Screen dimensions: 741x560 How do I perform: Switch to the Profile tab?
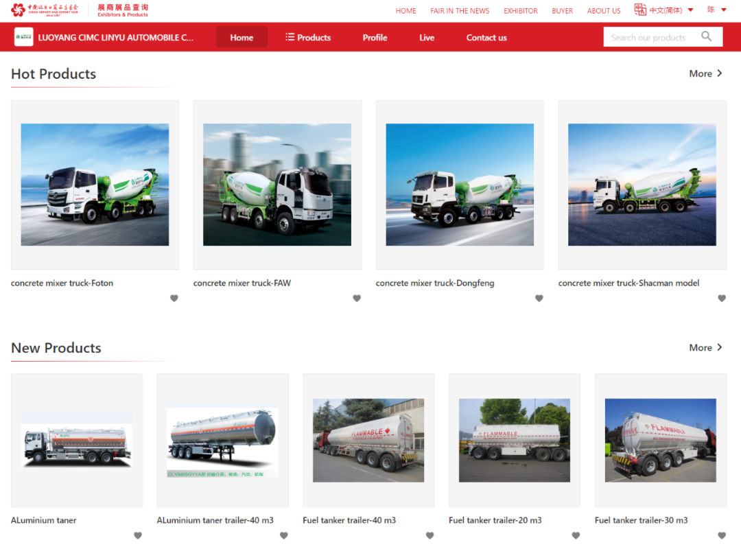coord(375,37)
